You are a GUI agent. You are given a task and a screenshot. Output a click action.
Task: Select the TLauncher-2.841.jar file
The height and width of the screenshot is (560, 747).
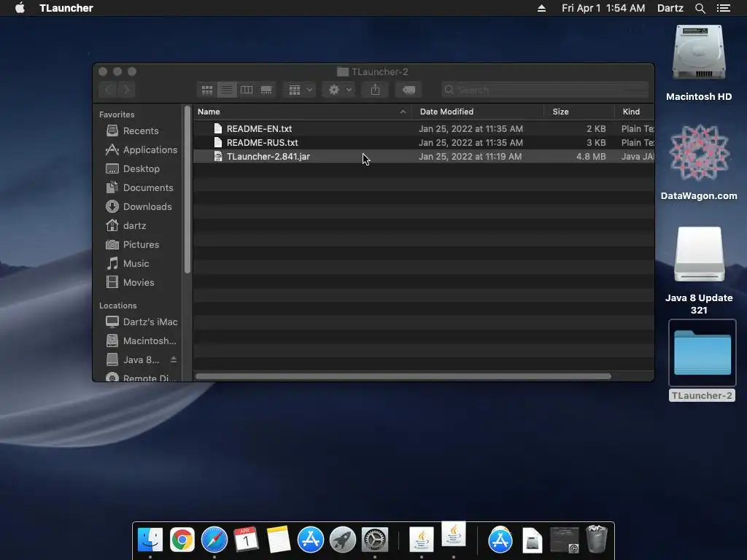pos(424,156)
